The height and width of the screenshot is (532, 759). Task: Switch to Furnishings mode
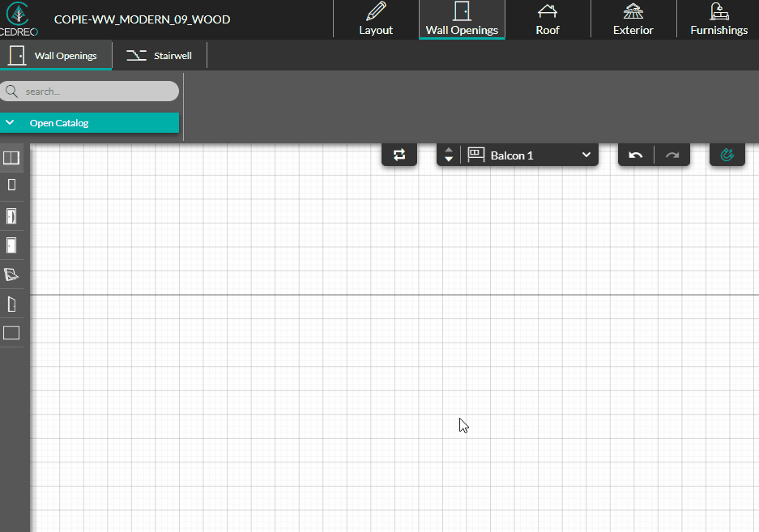tap(718, 19)
